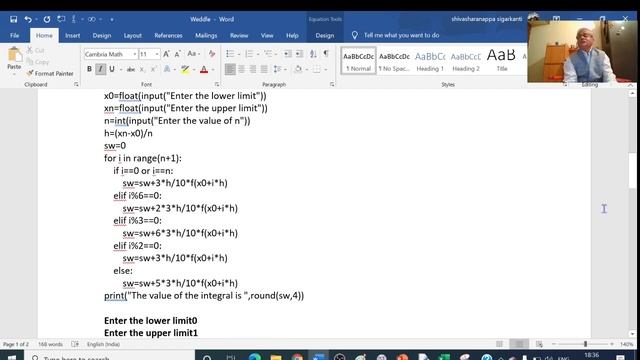Apply the Title style

coord(502,61)
